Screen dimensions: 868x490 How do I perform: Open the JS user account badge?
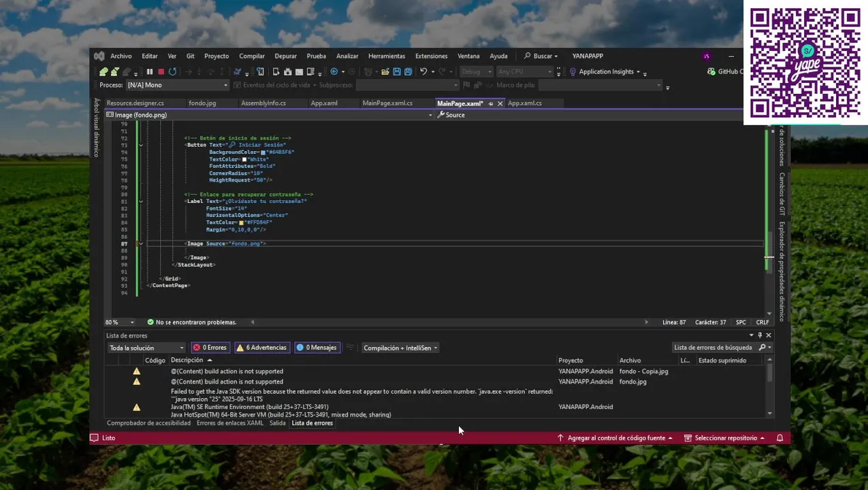[707, 56]
